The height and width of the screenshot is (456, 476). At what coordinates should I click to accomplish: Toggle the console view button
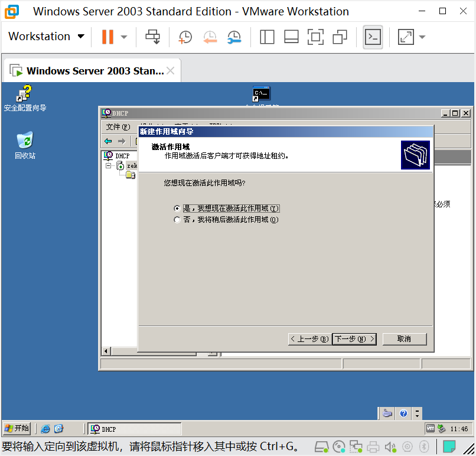point(373,37)
